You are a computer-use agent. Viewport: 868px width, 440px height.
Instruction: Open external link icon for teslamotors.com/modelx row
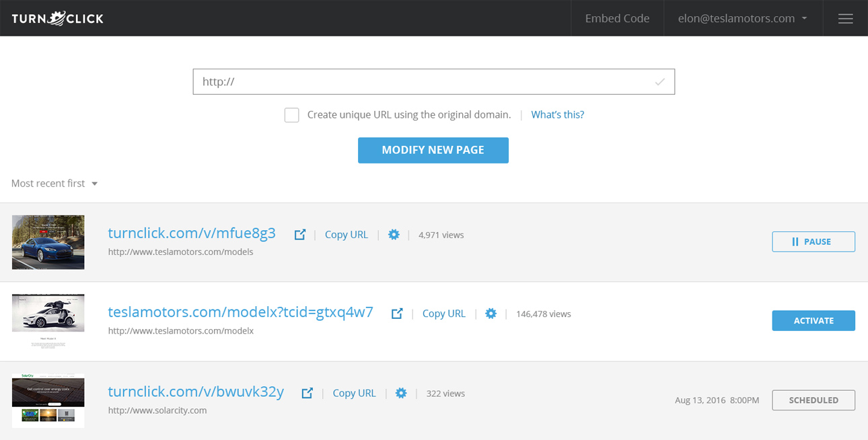tap(397, 314)
